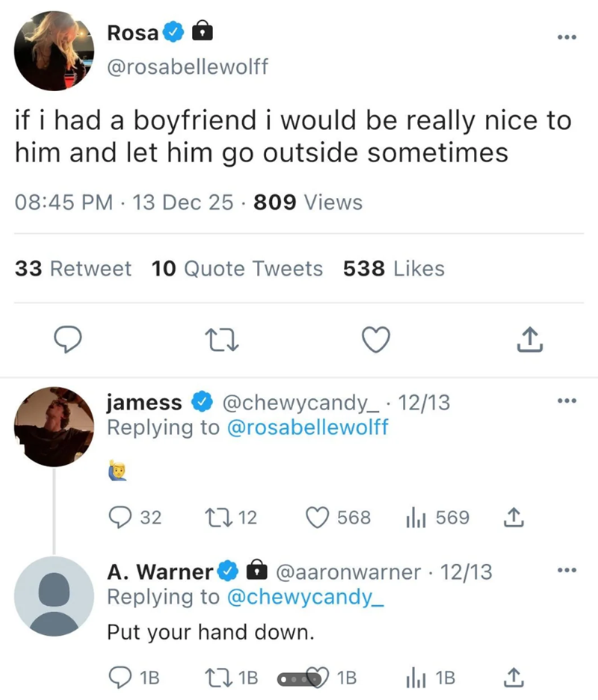Screen dimensions: 598x700
Task: Click the retweet icon under Rosa's tweet
Action: pyautogui.click(x=221, y=340)
